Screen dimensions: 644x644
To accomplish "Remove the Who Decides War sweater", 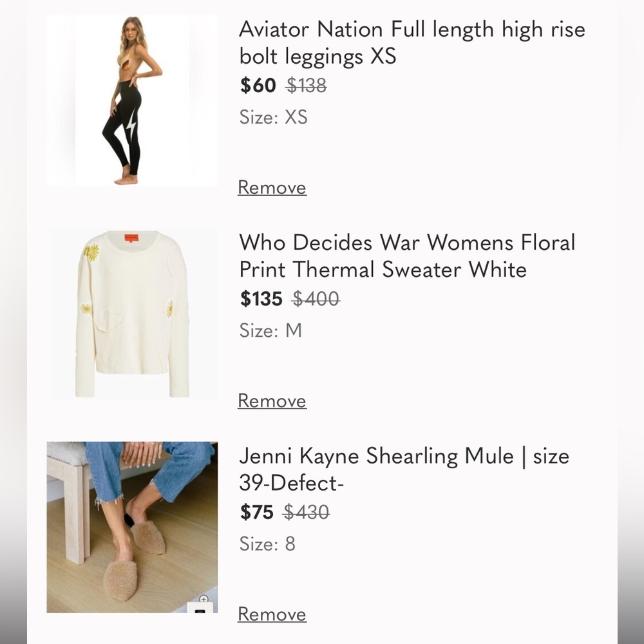I will pos(272,401).
